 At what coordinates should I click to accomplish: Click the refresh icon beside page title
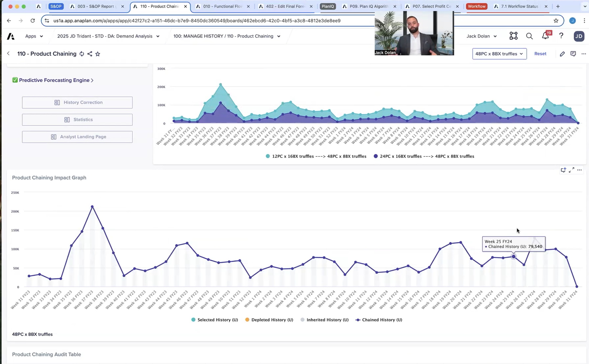[x=82, y=54]
